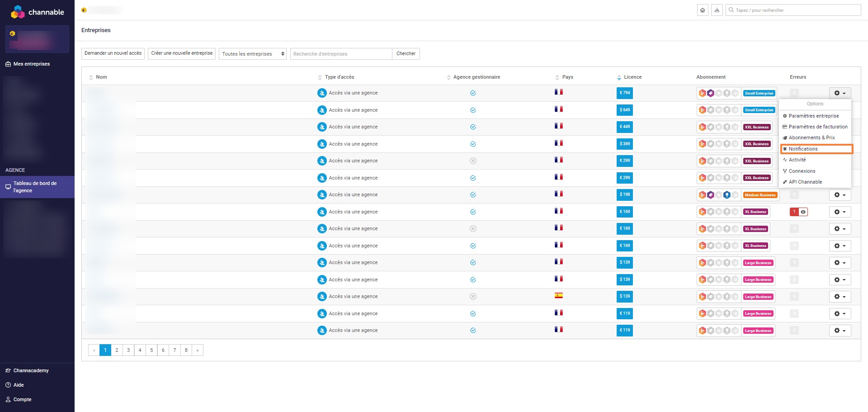Go to page 2 in the pagination
The width and height of the screenshot is (868, 412).
click(x=117, y=350)
